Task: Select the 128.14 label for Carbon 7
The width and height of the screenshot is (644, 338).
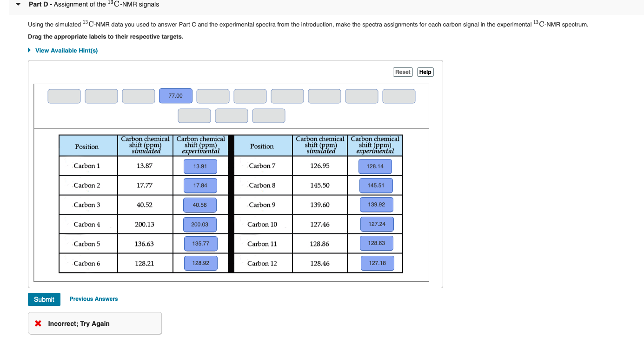Action: pyautogui.click(x=375, y=166)
